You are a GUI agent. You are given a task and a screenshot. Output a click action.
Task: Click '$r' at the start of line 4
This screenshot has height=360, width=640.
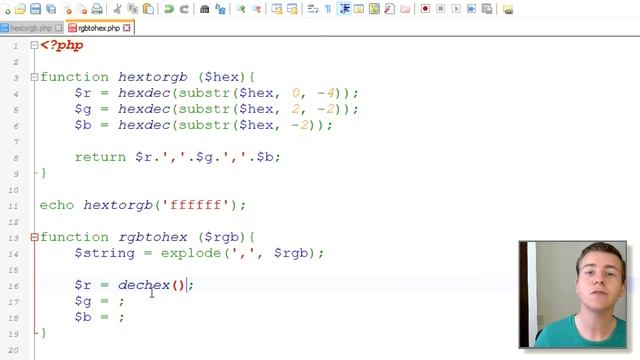(x=83, y=93)
